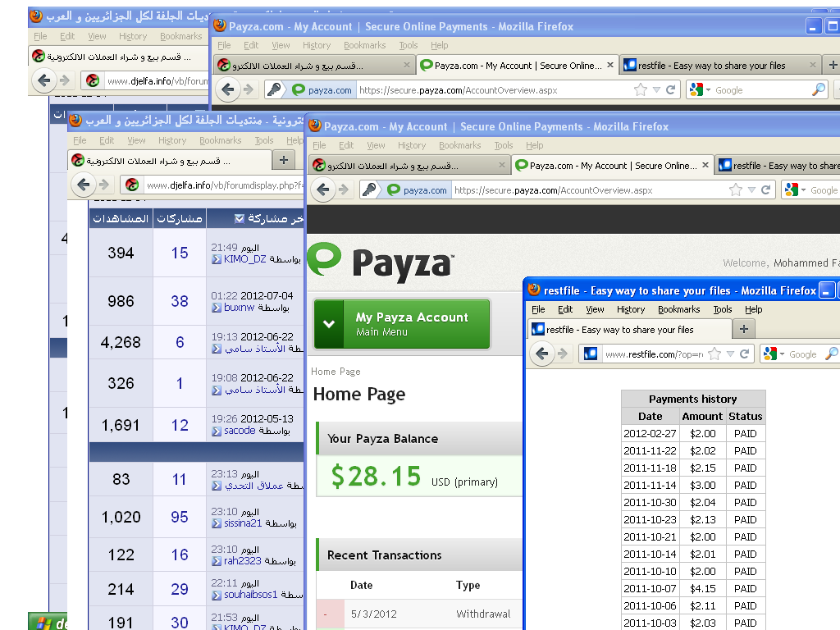This screenshot has height=630, width=840.
Task: Go back in the rearmost Payza window
Action: pos(228,89)
